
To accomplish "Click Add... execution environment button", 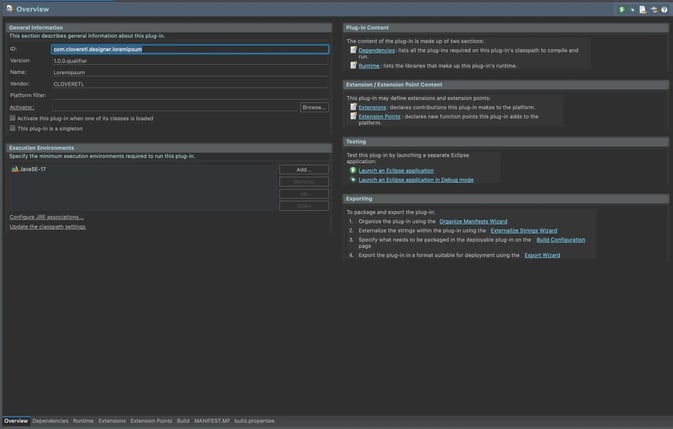I will click(304, 169).
